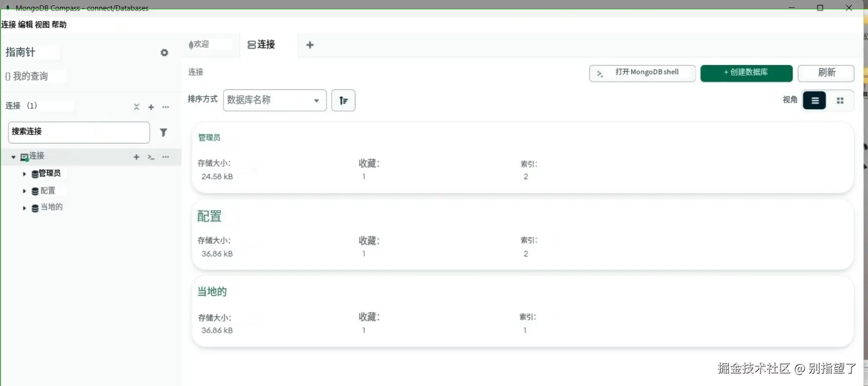Screen dimensions: 868x386
Task: Open Compass settings gear icon
Action: pyautogui.click(x=165, y=53)
